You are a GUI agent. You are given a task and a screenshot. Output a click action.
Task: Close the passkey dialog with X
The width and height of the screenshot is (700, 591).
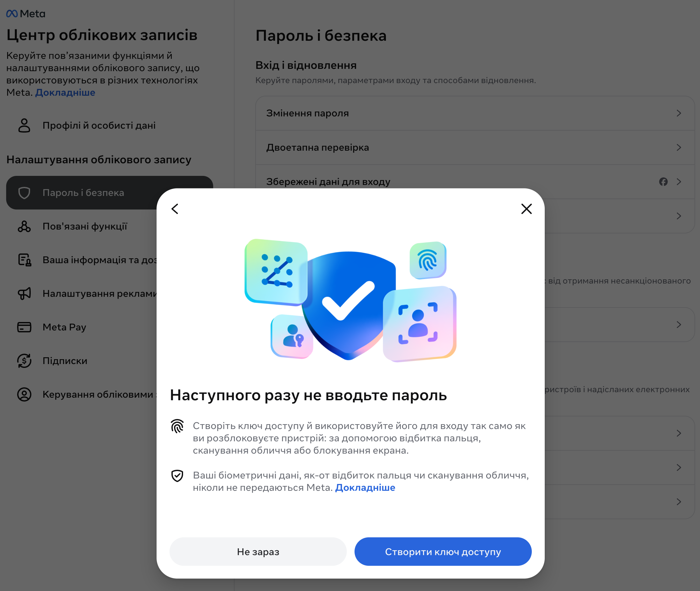(526, 209)
